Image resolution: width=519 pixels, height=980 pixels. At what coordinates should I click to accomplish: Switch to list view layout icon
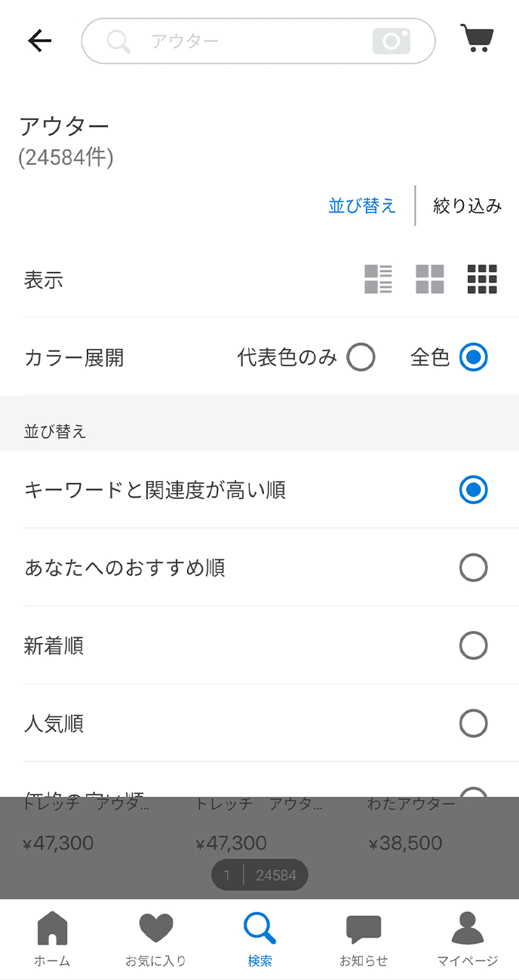click(x=378, y=279)
